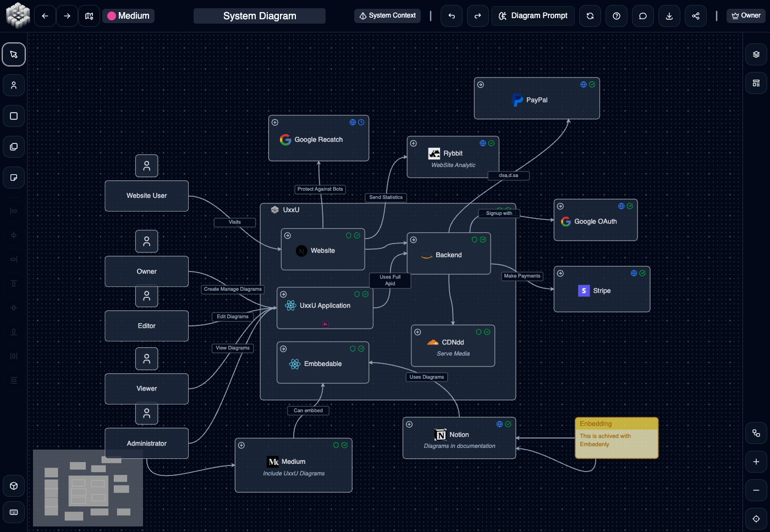The height and width of the screenshot is (532, 770).
Task: Click the minimap thumbnail
Action: click(x=88, y=488)
